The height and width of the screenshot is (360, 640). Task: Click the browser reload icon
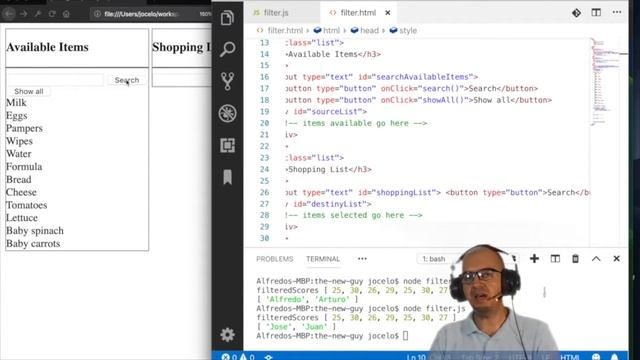tap(52, 14)
